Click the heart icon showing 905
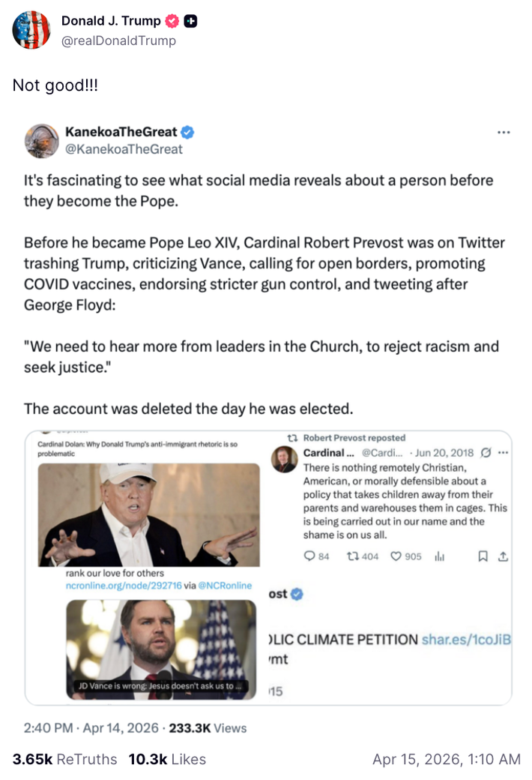This screenshot has width=532, height=780. click(x=396, y=556)
